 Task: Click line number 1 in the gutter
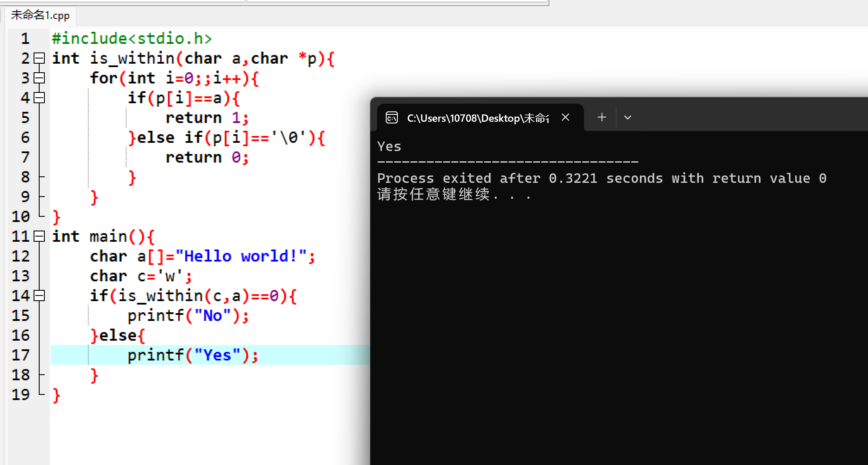25,39
